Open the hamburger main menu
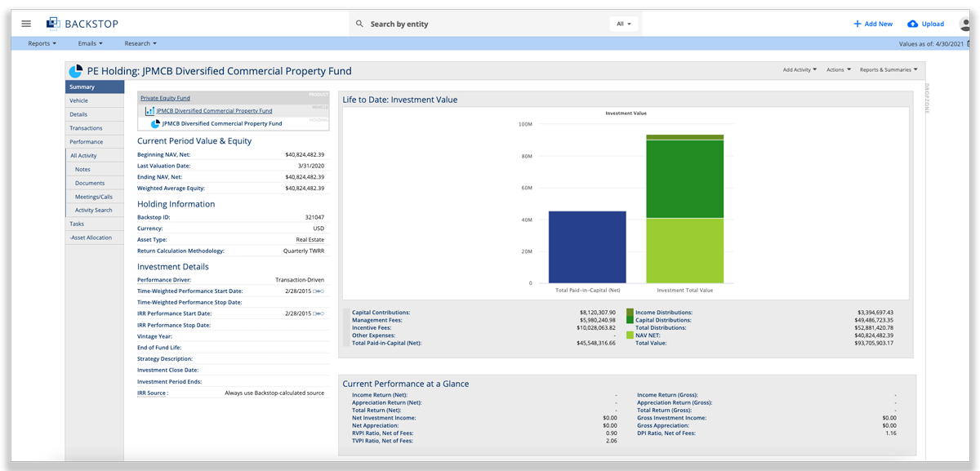The image size is (980, 471). click(26, 24)
